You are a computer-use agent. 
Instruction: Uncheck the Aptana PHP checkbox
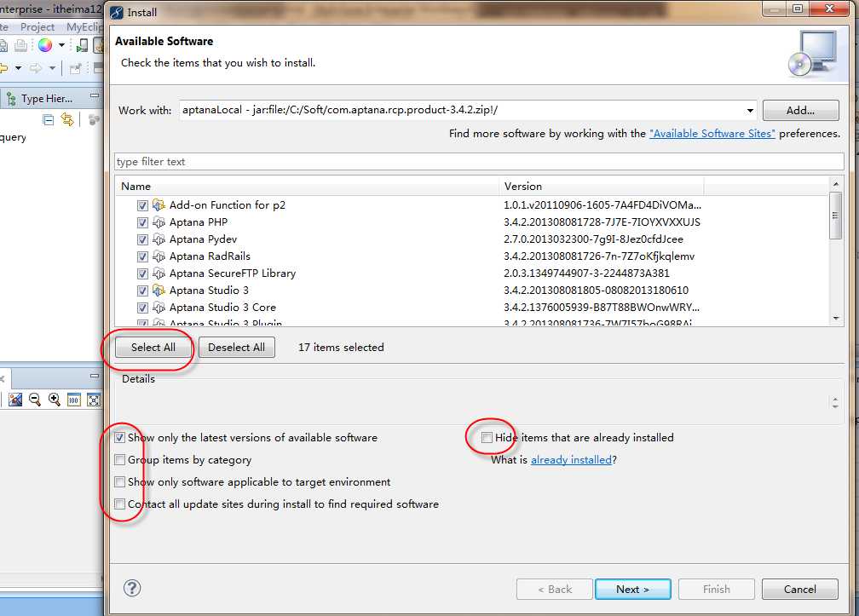142,222
